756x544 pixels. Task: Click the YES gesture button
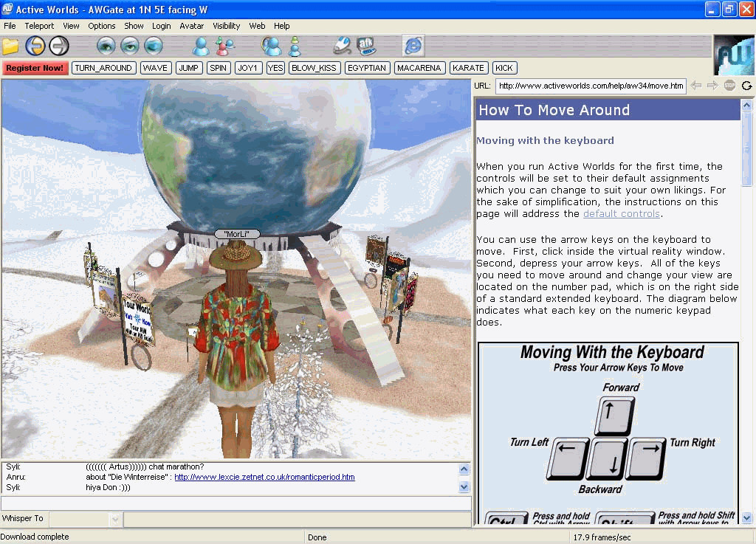[275, 68]
